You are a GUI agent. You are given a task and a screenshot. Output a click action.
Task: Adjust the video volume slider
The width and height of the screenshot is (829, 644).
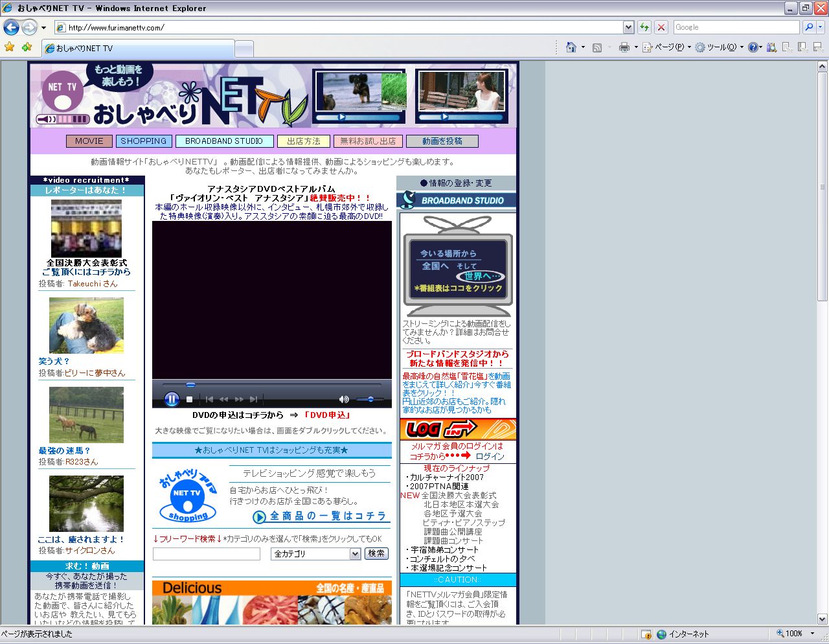coord(370,399)
